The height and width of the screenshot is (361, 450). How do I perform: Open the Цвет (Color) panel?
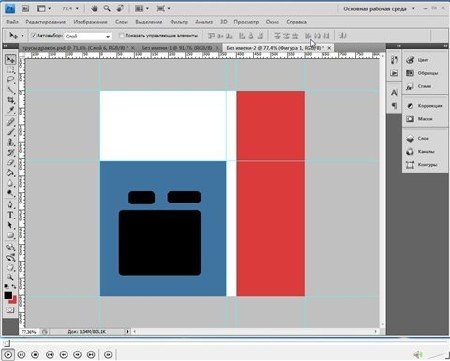tap(424, 60)
